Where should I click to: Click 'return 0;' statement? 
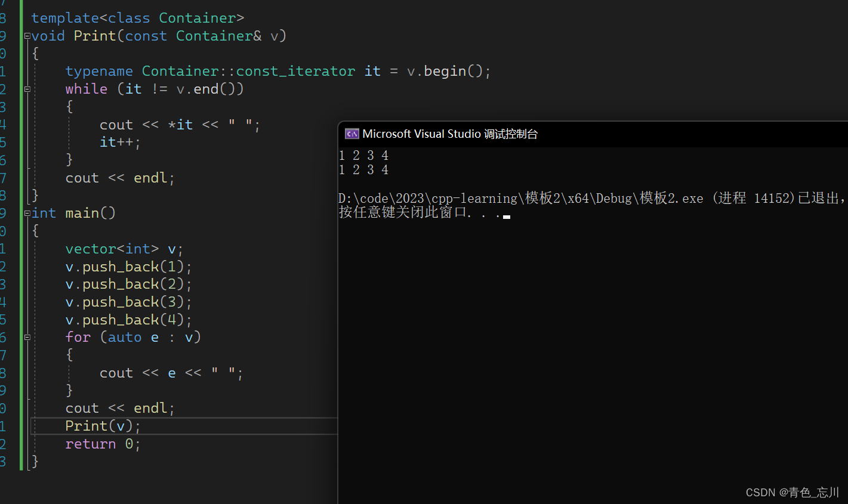coord(103,444)
